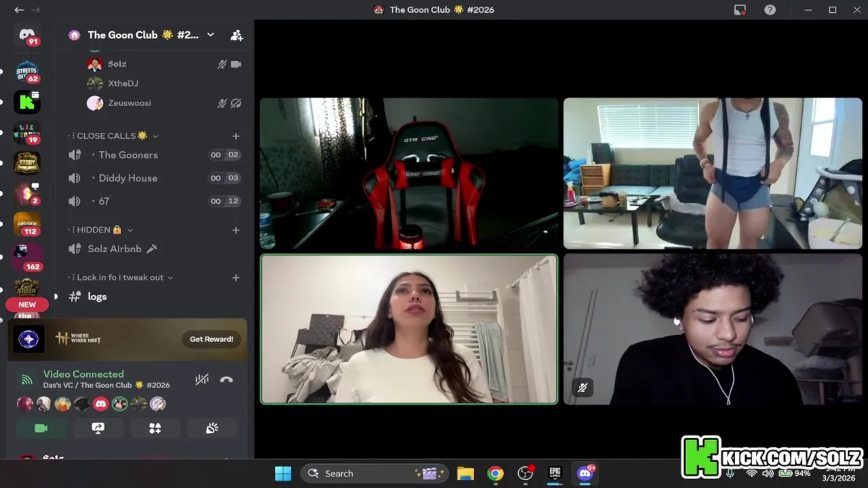Open the server icon with 112 badge
This screenshot has height=488, width=868.
pos(27,224)
